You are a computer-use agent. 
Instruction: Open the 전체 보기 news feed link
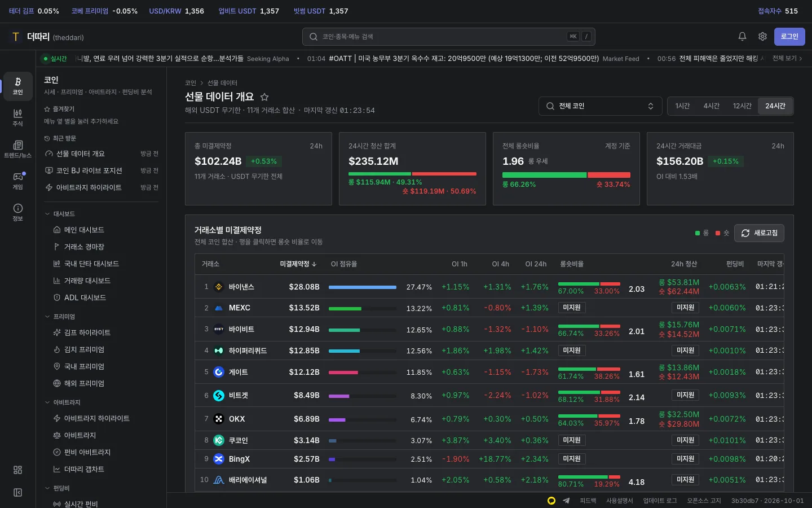[787, 58]
